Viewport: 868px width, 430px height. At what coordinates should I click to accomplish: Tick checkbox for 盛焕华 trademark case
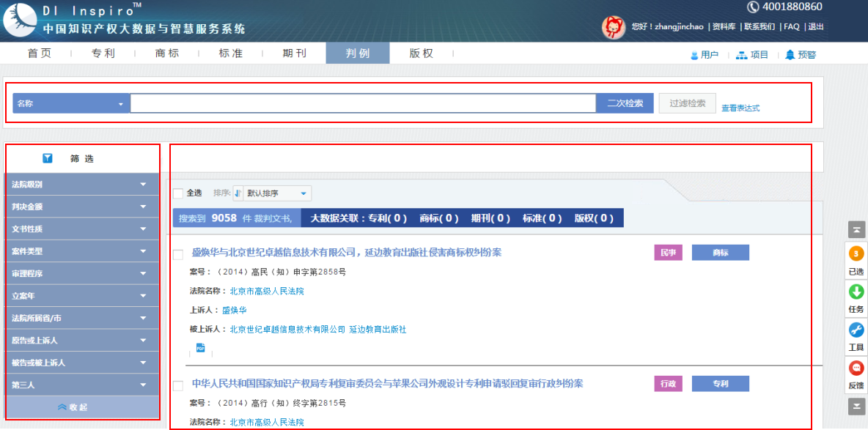pos(178,254)
